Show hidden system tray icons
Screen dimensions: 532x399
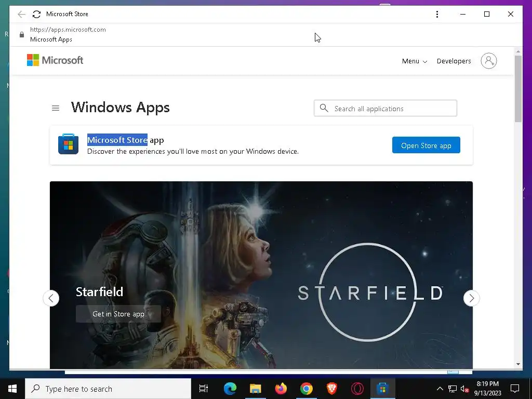(x=440, y=389)
